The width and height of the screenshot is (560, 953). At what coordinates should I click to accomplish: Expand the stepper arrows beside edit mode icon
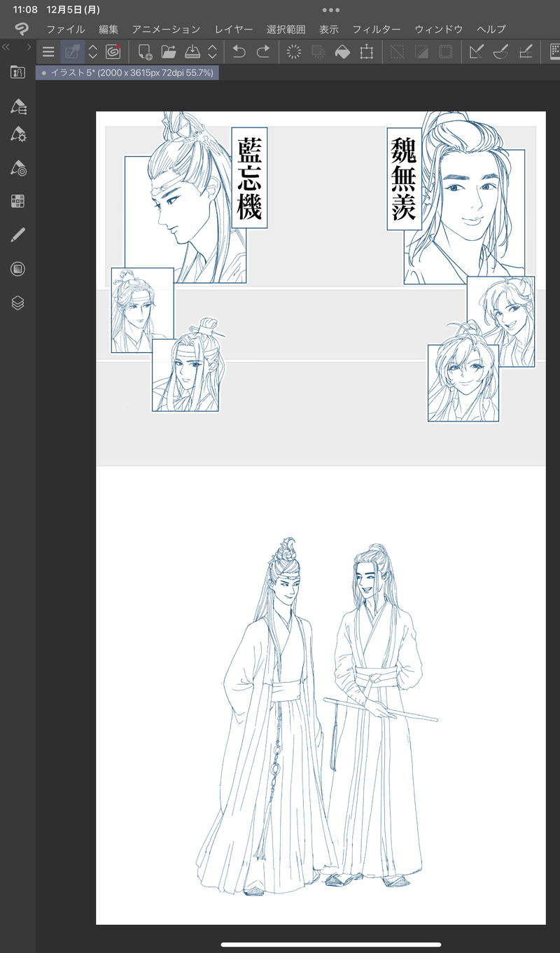point(92,52)
